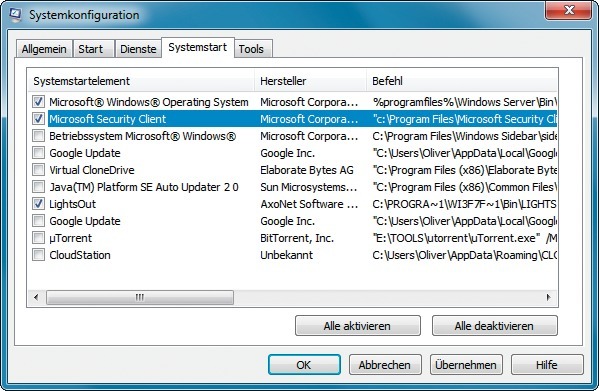This screenshot has height=391, width=599.
Task: Open the Start tab
Action: [94, 49]
